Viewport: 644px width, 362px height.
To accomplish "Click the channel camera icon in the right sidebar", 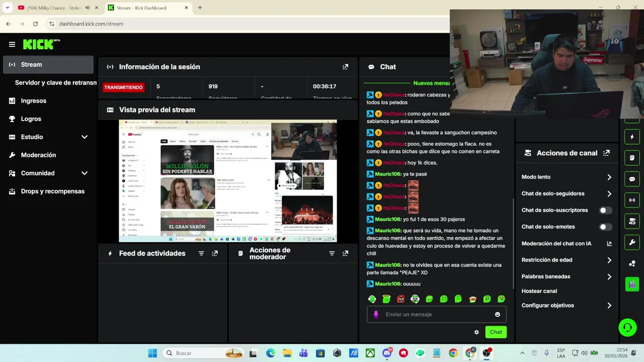I will [632, 221].
